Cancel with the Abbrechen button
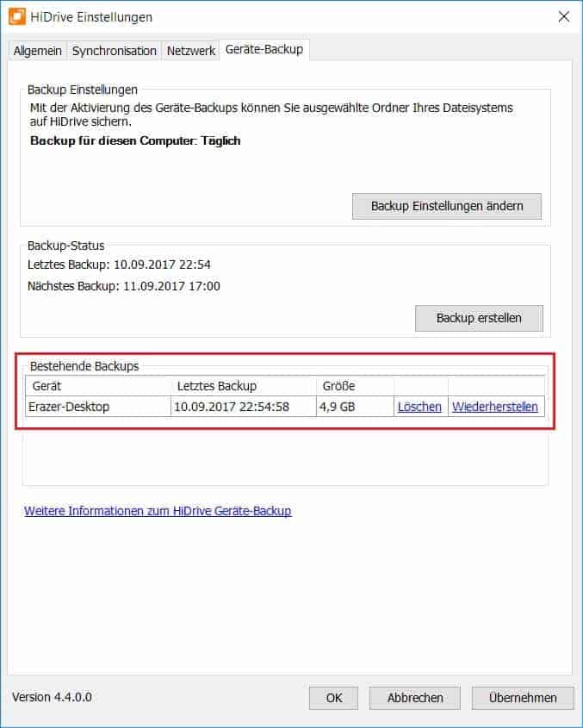583x728 pixels. tap(415, 698)
